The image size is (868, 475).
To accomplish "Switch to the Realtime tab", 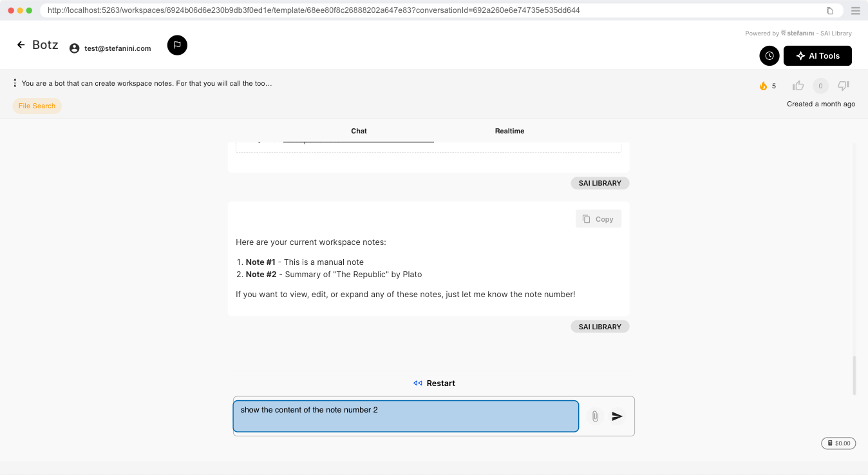I will coord(509,131).
